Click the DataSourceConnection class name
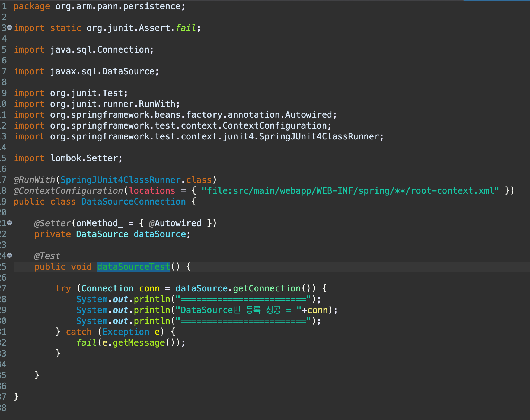This screenshot has width=530, height=420. pyautogui.click(x=133, y=202)
